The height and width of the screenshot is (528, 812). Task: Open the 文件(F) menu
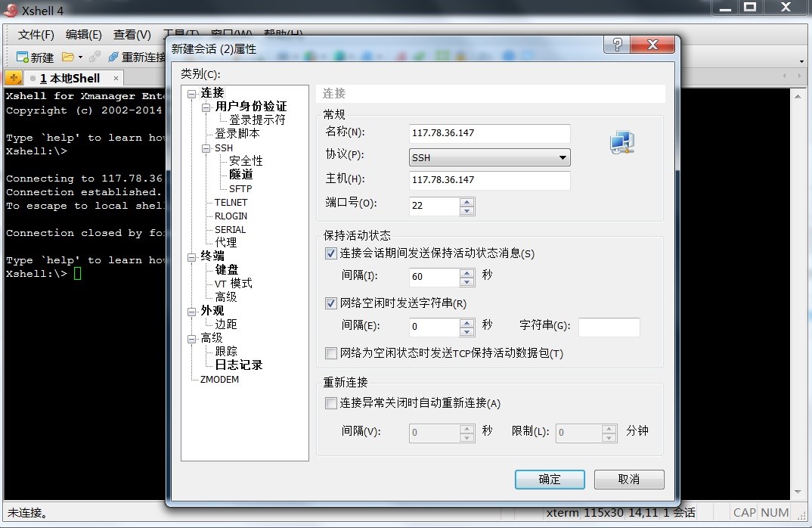point(36,35)
